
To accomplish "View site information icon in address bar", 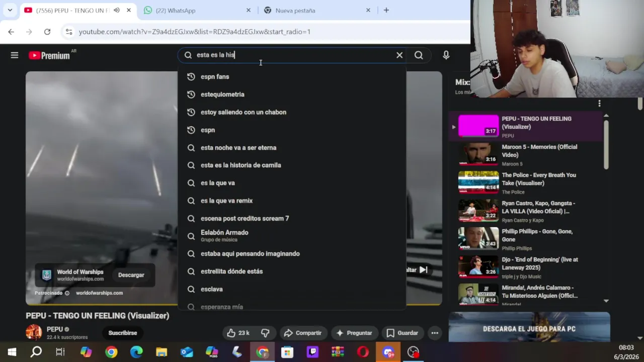I will point(69,32).
